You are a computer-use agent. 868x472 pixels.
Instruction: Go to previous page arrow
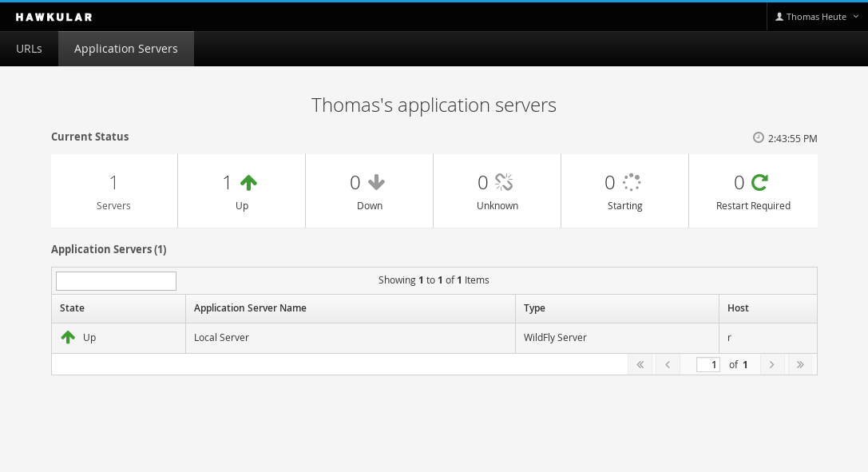click(668, 365)
